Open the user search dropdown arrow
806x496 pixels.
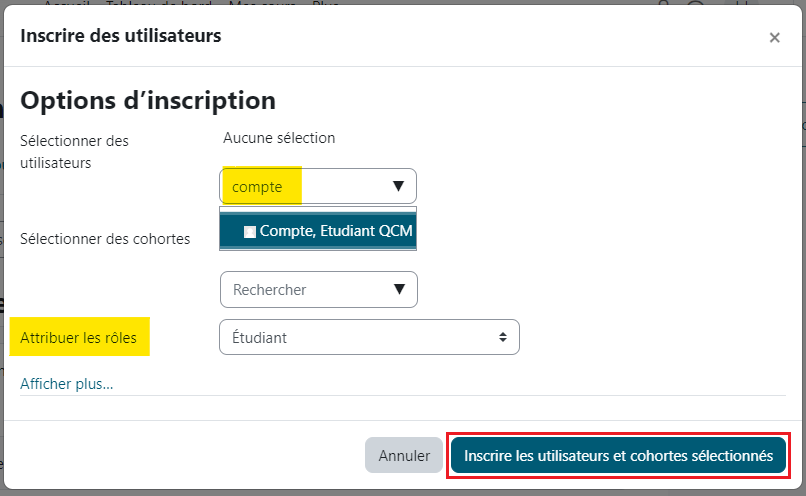[x=397, y=187]
